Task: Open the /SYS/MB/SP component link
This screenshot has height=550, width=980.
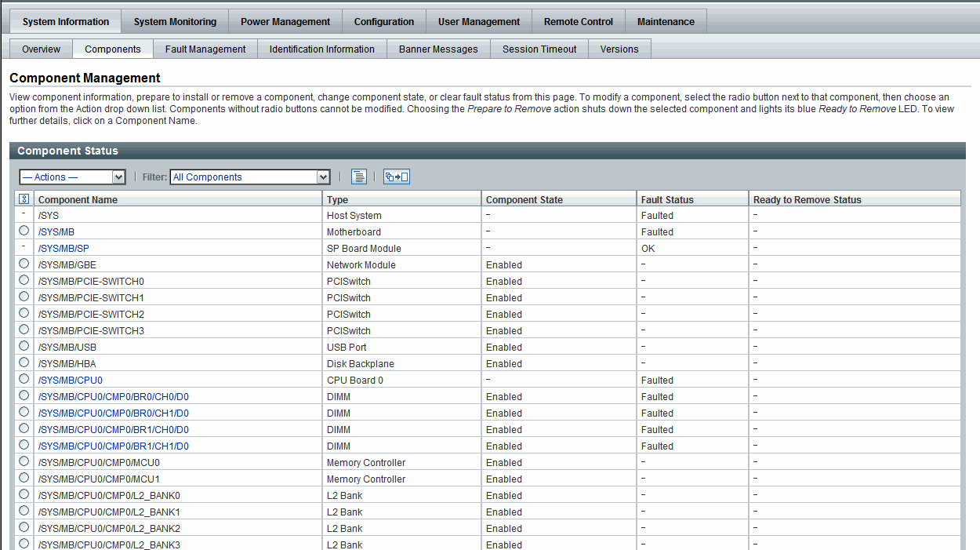Action: point(64,249)
